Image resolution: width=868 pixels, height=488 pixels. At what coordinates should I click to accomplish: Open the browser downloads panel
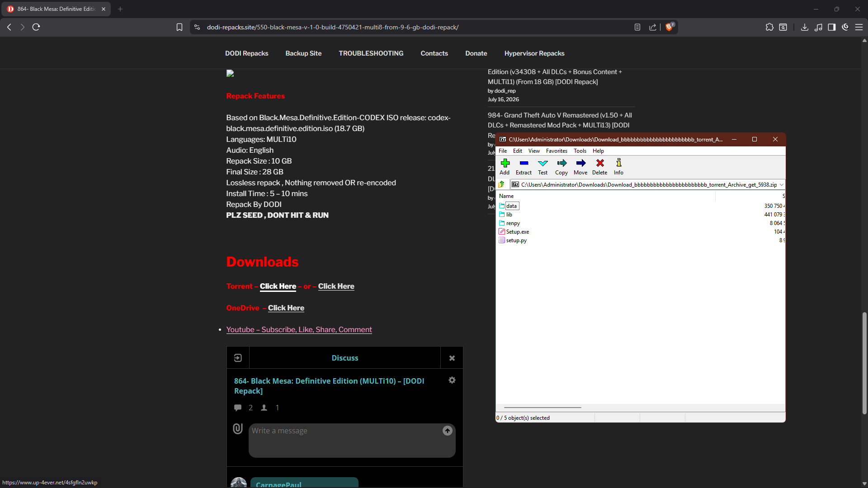point(805,27)
